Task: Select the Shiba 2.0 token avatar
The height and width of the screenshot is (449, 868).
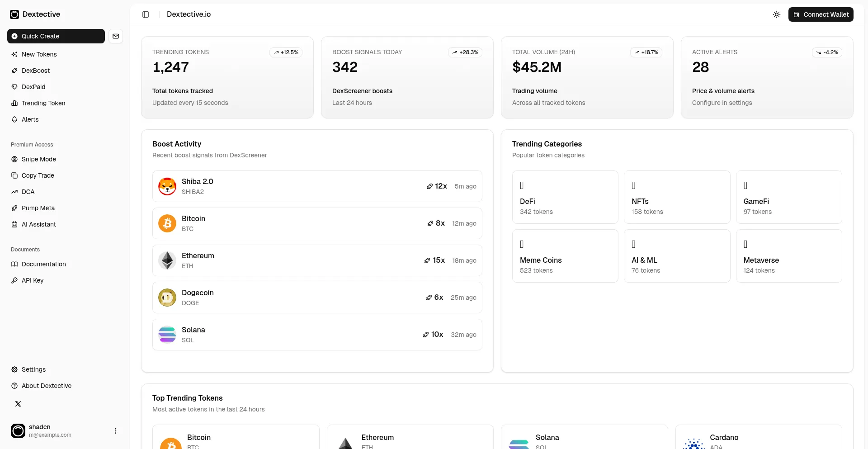Action: (167, 186)
